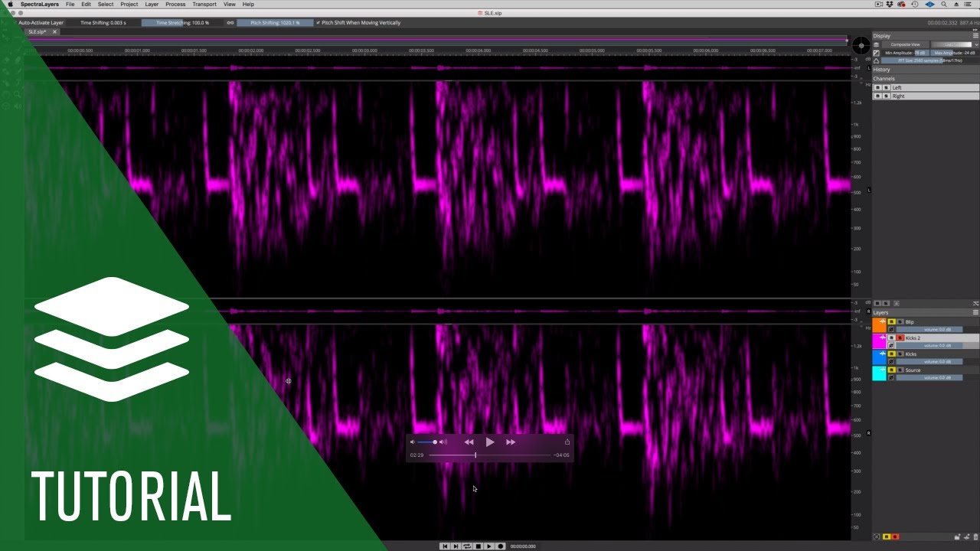Fast forward in the overlay player

[x=511, y=442]
